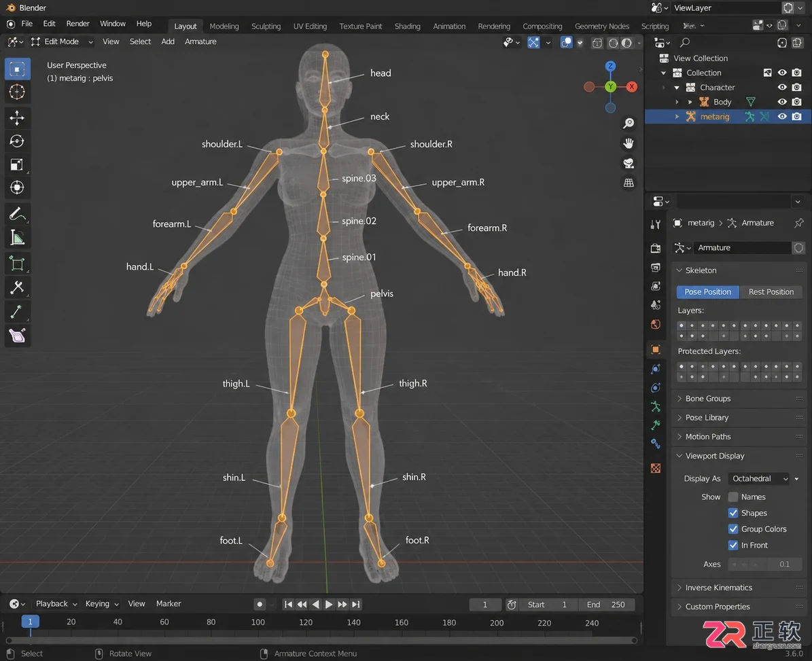Viewport: 812px width, 661px height.
Task: Uncheck the Shapes checkbox
Action: (732, 513)
